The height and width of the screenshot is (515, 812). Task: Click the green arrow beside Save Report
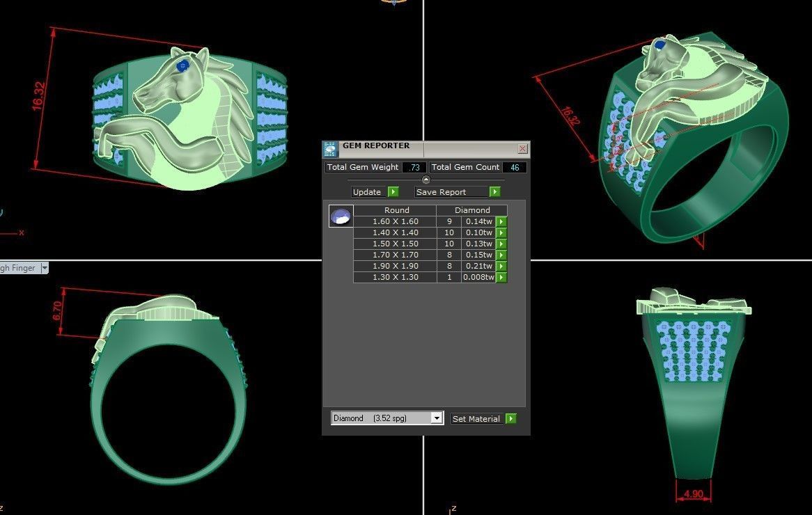coord(495,191)
